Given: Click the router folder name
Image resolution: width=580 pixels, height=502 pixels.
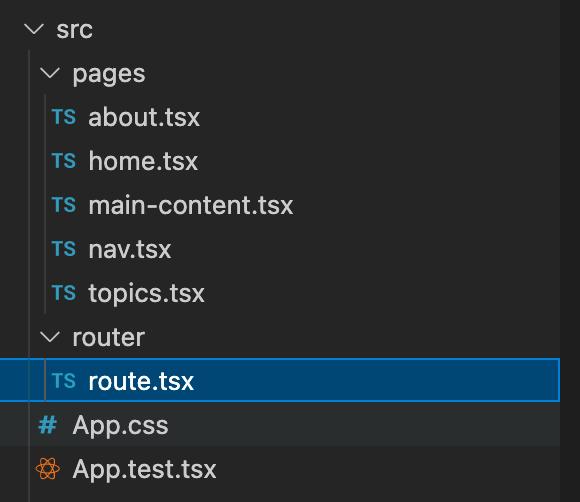Looking at the screenshot, I should [x=108, y=337].
